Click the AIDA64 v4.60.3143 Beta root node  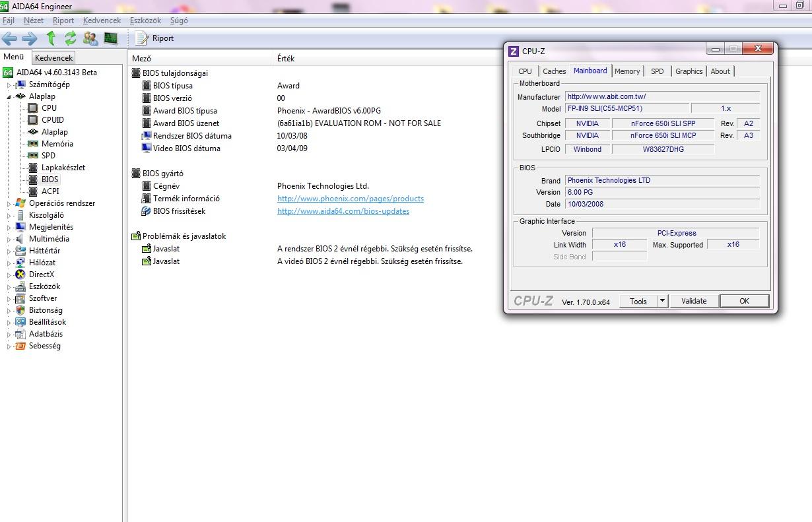[56, 73]
